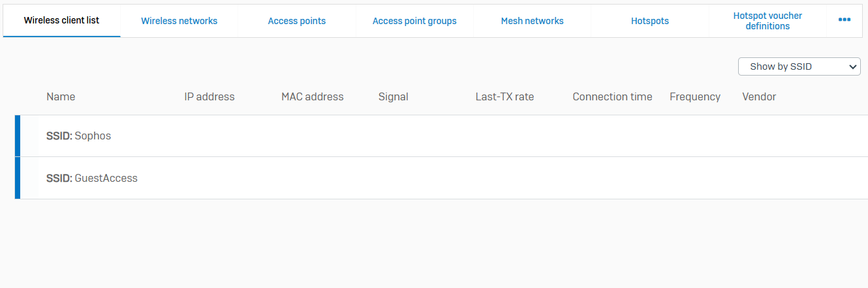Open the Show by SSID dropdown
The image size is (868, 288).
(799, 66)
